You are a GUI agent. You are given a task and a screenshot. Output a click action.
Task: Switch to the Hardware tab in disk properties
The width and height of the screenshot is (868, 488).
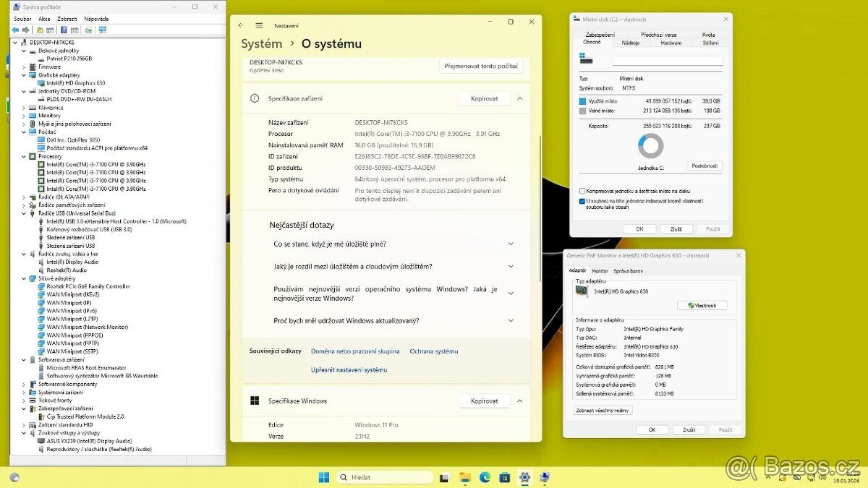pyautogui.click(x=671, y=43)
